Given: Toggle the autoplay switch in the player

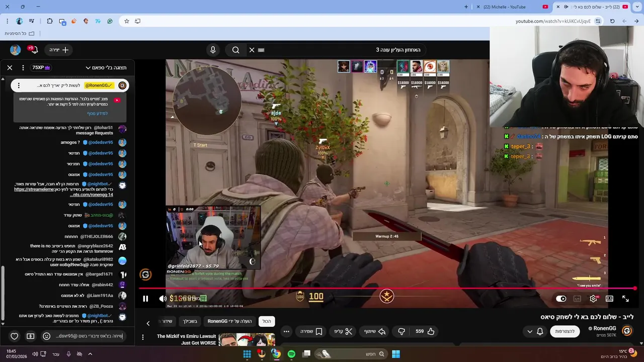Looking at the screenshot, I should [561, 299].
